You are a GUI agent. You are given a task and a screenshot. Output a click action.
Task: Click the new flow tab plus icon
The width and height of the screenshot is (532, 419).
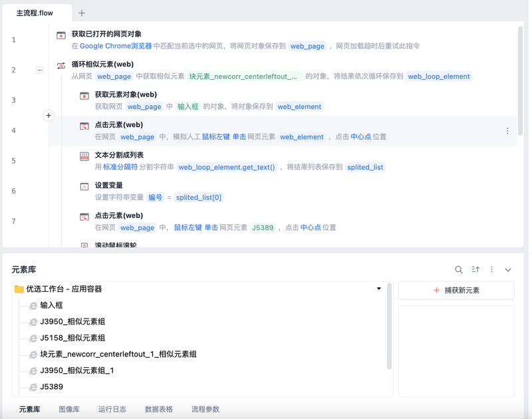pos(82,13)
